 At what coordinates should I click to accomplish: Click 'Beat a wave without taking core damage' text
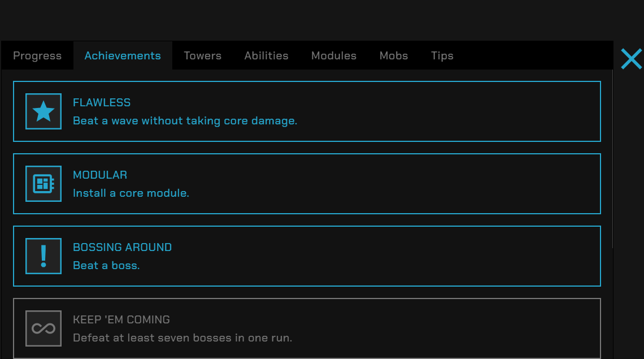185,121
